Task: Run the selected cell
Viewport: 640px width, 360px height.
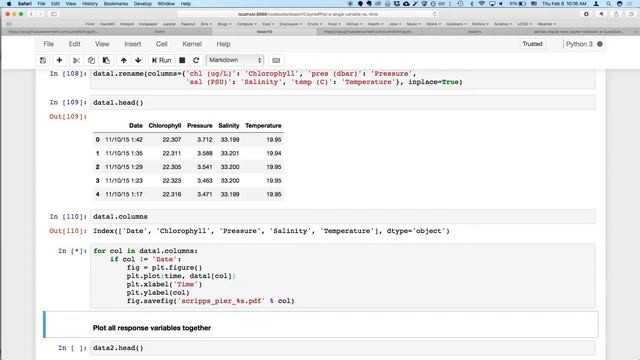Action: [x=161, y=60]
